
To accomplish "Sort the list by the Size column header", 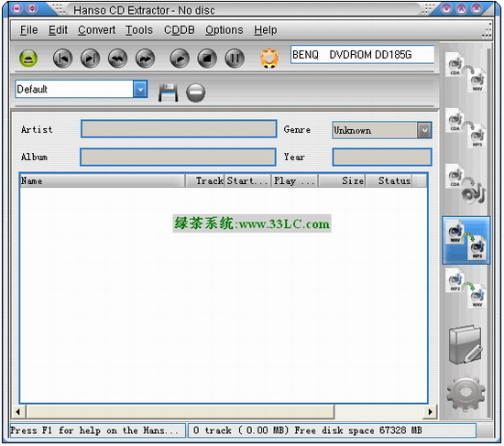I will (x=342, y=180).
